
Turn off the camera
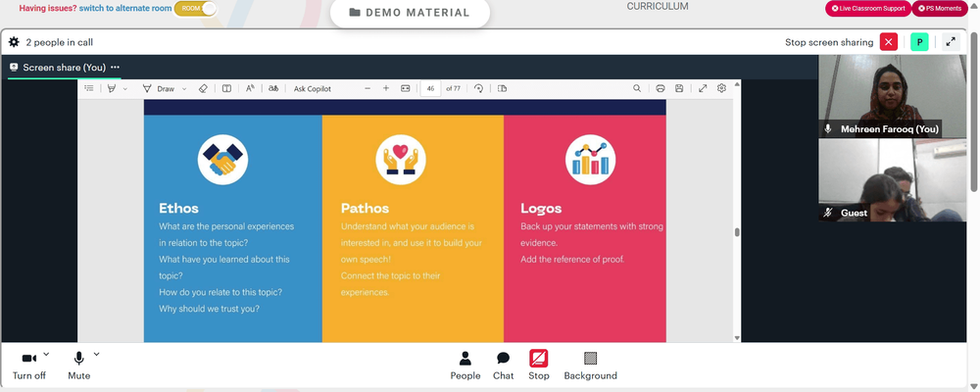pos(28,366)
